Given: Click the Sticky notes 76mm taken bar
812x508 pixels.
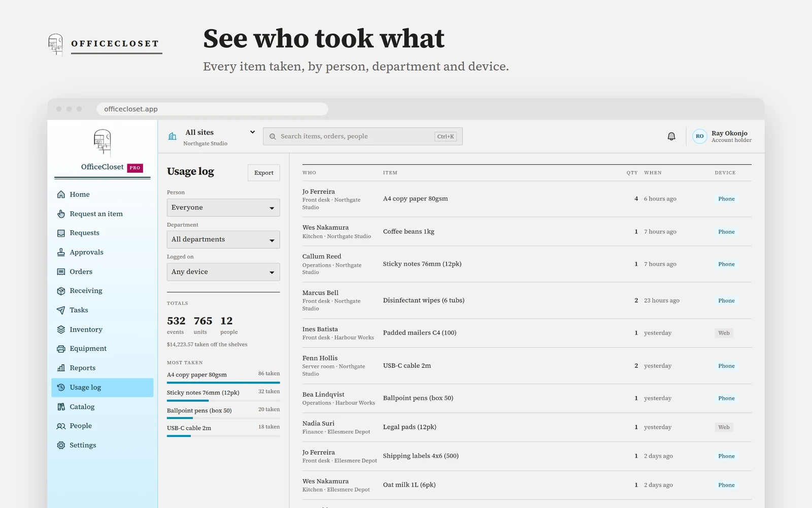Looking at the screenshot, I should [223, 400].
